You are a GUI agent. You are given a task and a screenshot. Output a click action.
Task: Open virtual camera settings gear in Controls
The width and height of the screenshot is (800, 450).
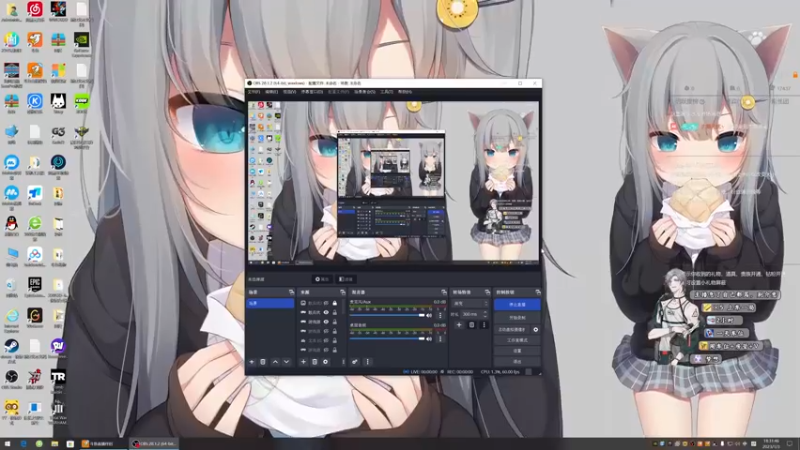[x=536, y=330]
